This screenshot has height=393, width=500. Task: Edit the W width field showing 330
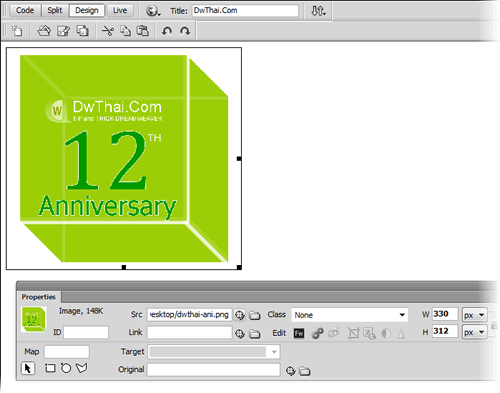click(x=445, y=314)
